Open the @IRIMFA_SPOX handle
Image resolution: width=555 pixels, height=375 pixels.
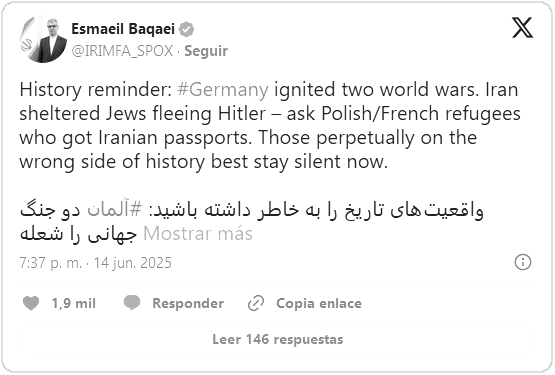[122, 51]
